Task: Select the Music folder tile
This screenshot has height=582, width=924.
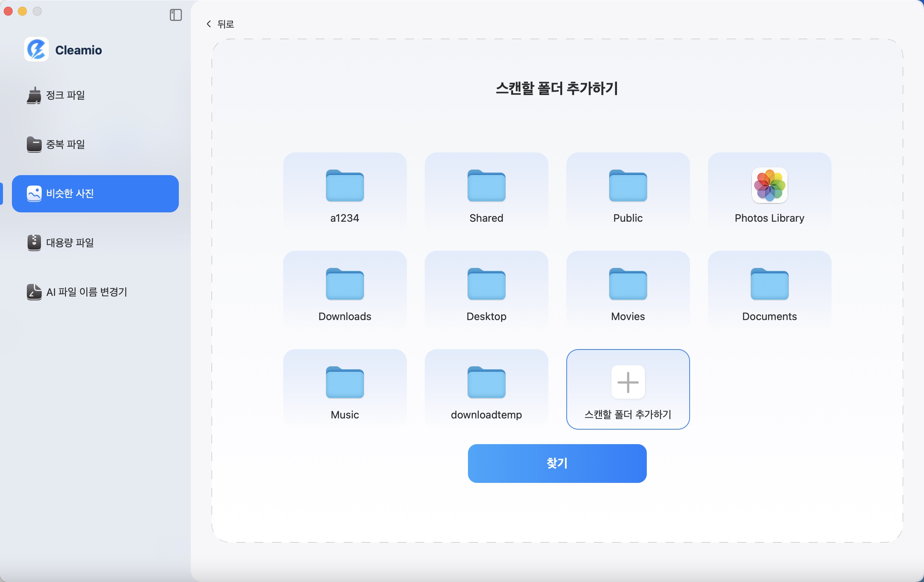Action: (x=344, y=388)
